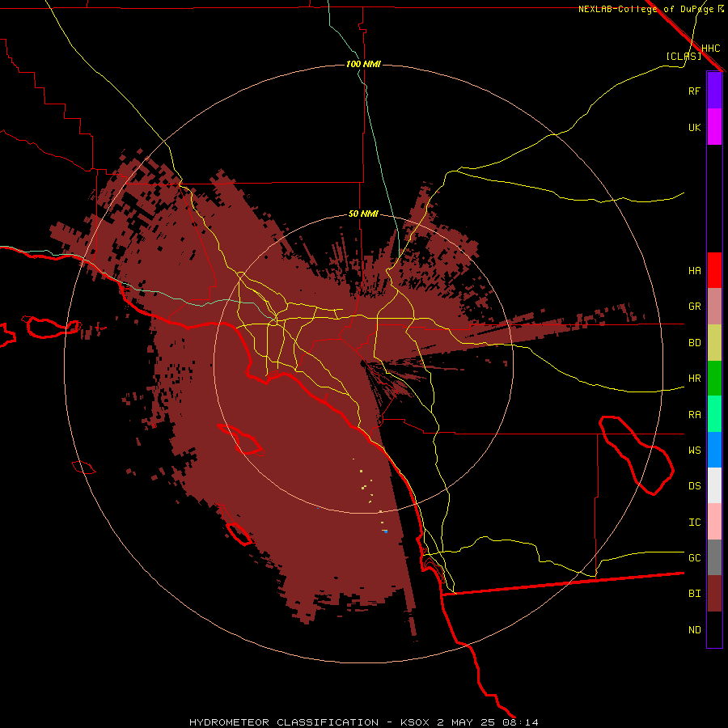Image resolution: width=728 pixels, height=728 pixels.
Task: Click the 08:14 timestamp
Action: coord(520,722)
